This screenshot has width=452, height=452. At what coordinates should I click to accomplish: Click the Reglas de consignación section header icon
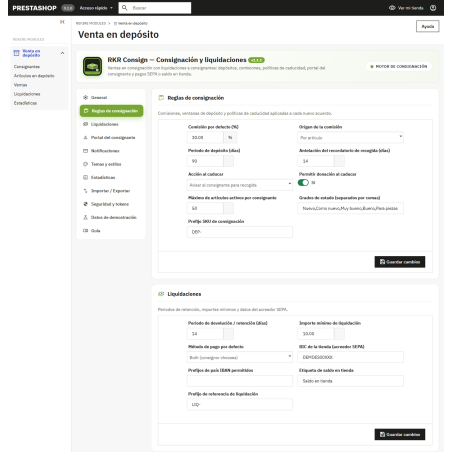coord(161,98)
